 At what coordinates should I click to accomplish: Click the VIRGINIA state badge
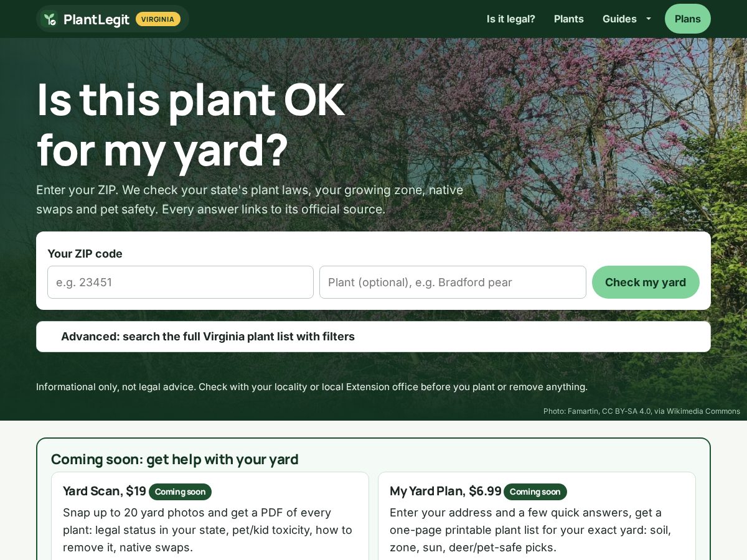[x=157, y=19]
